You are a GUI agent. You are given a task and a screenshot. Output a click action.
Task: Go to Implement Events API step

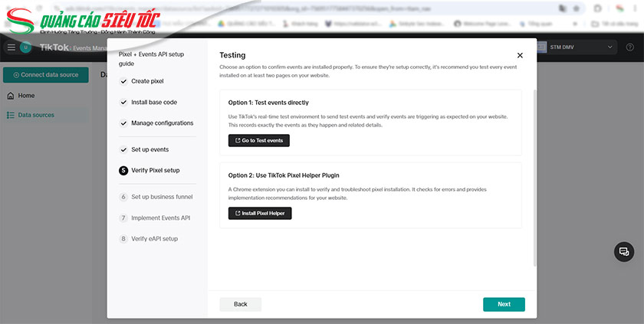point(160,218)
